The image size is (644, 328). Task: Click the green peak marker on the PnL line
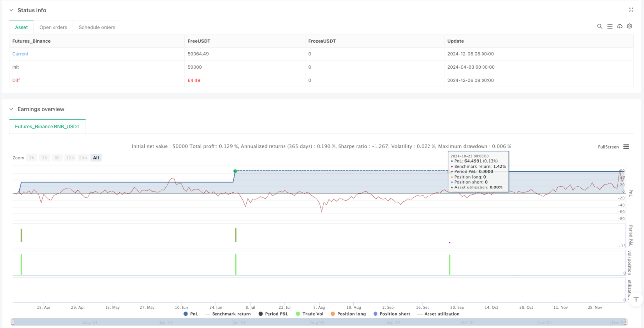[235, 171]
